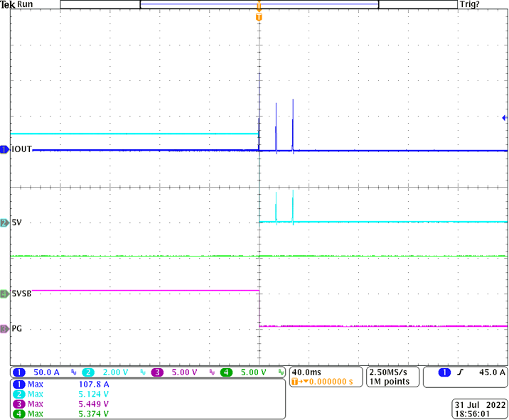Click the 5.00 V channel 4 scale value
Image resolution: width=509 pixels, height=420 pixels.
tap(254, 372)
